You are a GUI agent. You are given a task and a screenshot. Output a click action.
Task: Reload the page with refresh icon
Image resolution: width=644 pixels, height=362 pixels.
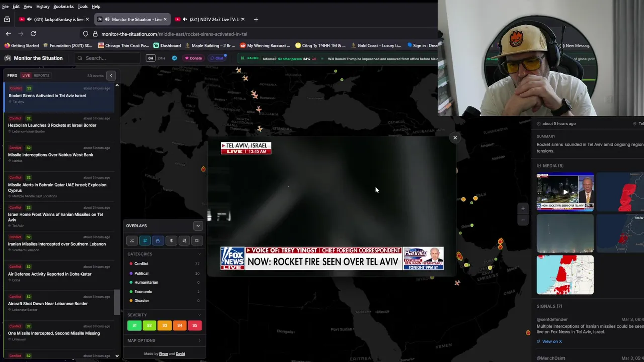[33, 34]
